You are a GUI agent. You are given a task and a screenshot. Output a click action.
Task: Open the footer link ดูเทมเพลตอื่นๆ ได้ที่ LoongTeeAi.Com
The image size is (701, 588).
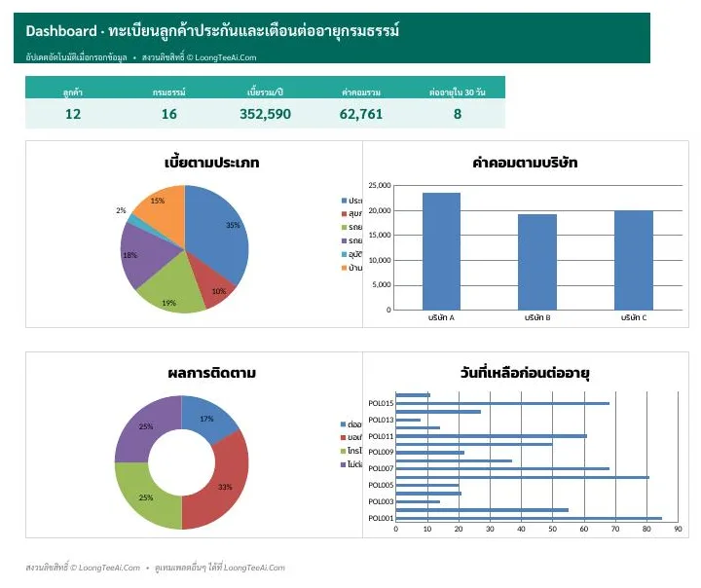click(x=219, y=568)
